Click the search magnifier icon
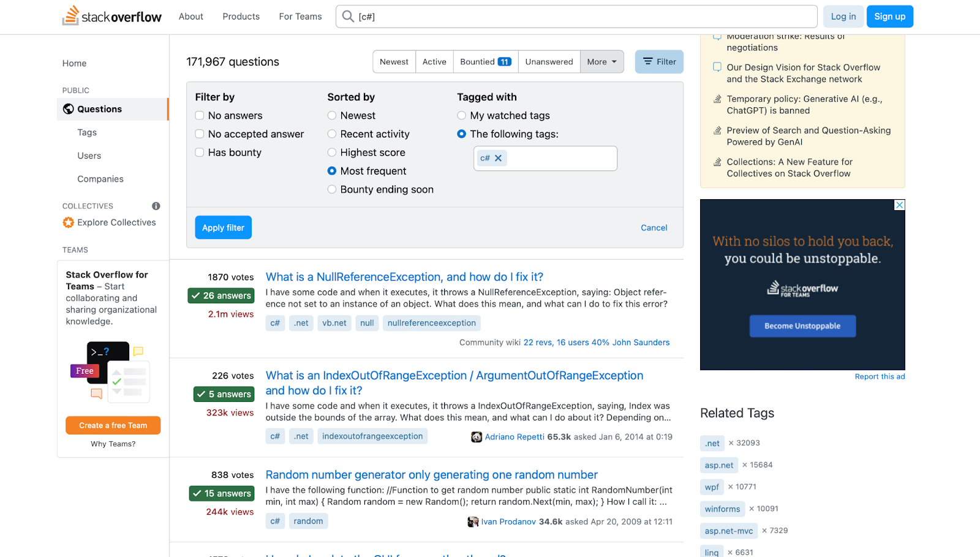This screenshot has width=980, height=557. coord(348,17)
